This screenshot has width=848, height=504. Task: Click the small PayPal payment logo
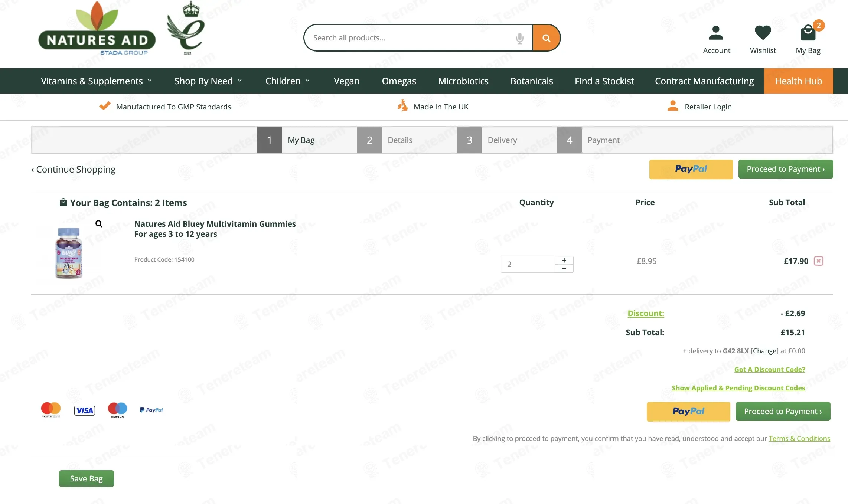(151, 410)
